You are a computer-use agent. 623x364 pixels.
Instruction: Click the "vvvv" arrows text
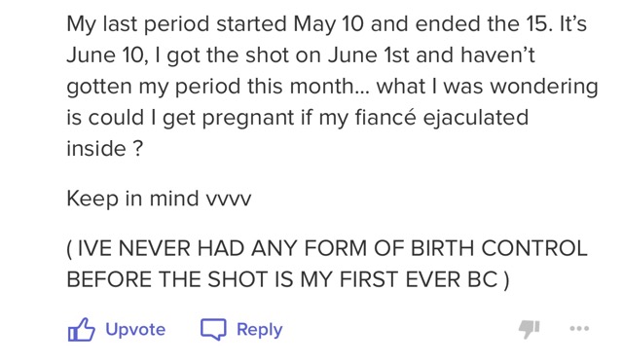point(229,200)
